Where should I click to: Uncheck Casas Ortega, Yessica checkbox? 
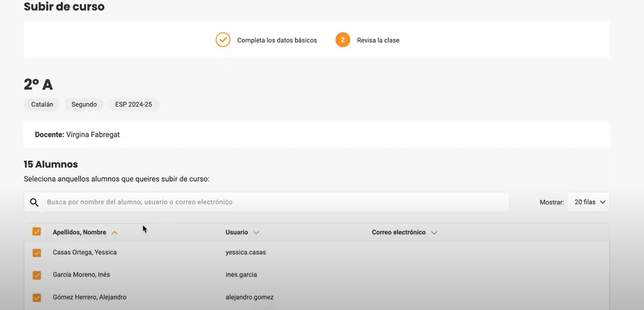click(x=37, y=253)
